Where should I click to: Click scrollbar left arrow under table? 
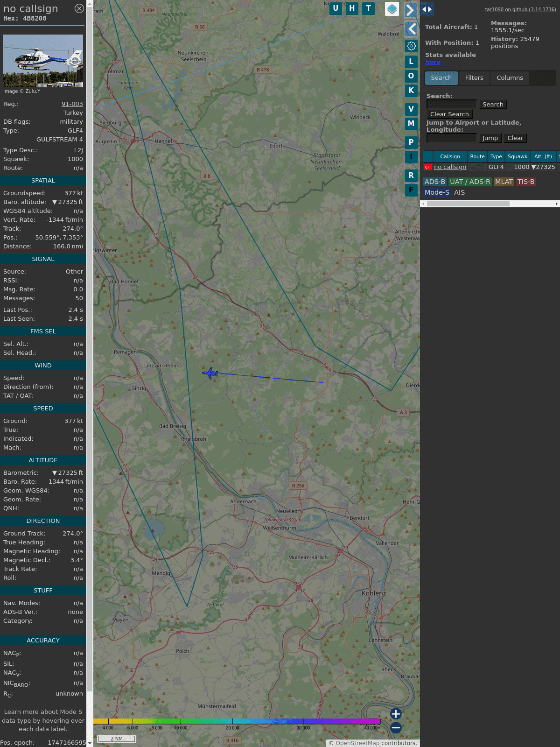(x=423, y=204)
